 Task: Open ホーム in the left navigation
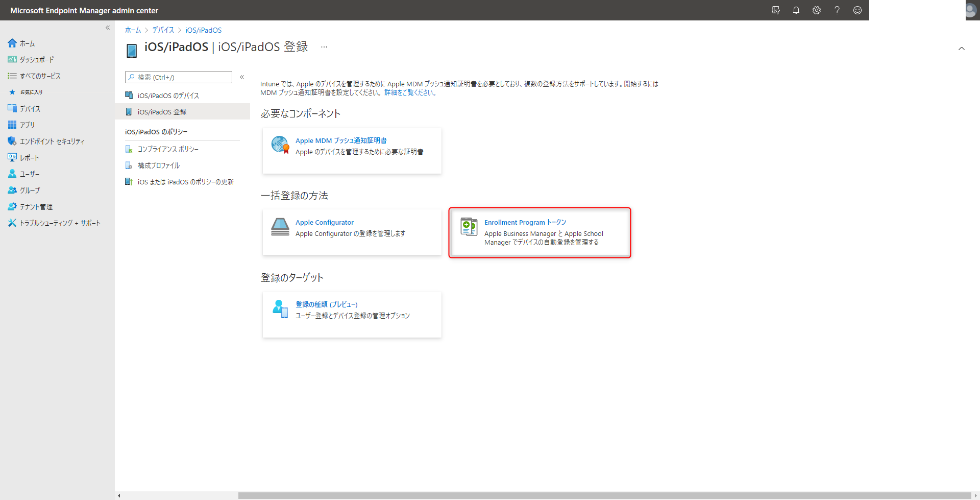coord(27,43)
